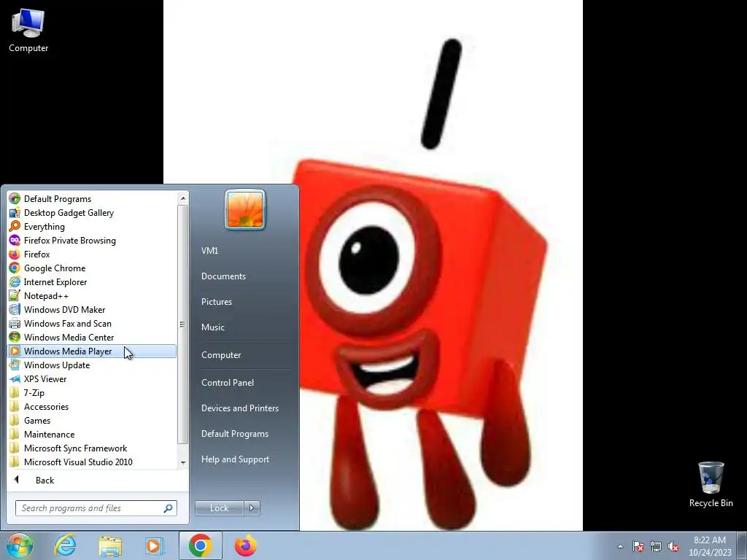This screenshot has height=560, width=747.
Task: Open Google Chrome from the programs list
Action: click(x=92, y=268)
